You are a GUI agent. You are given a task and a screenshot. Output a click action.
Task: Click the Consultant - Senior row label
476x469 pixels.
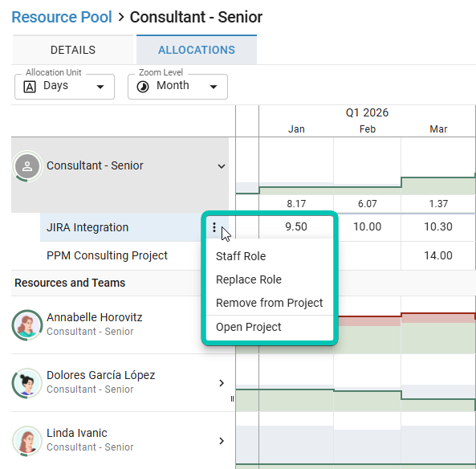95,165
